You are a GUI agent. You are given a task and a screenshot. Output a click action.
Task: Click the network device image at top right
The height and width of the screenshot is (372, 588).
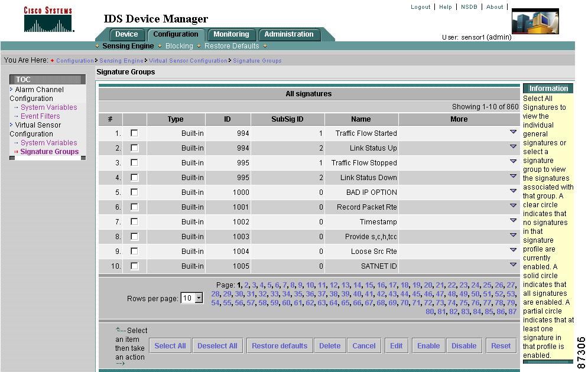click(535, 22)
